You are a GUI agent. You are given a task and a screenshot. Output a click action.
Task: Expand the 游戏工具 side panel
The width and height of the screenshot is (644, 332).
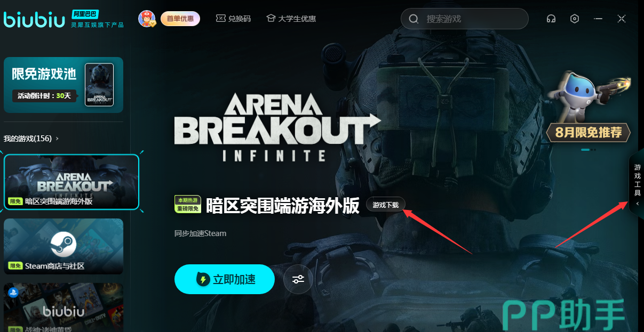click(x=637, y=183)
